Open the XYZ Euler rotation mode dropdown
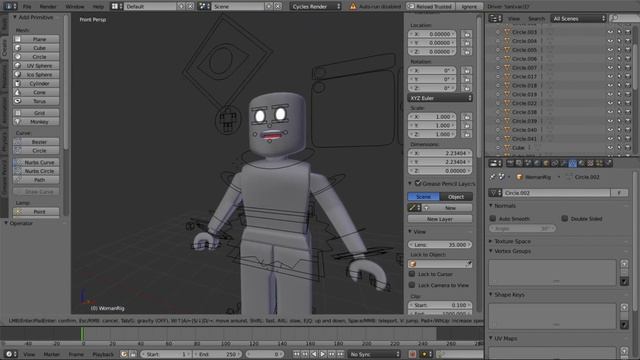Image resolution: width=640 pixels, height=360 pixels. [440, 98]
